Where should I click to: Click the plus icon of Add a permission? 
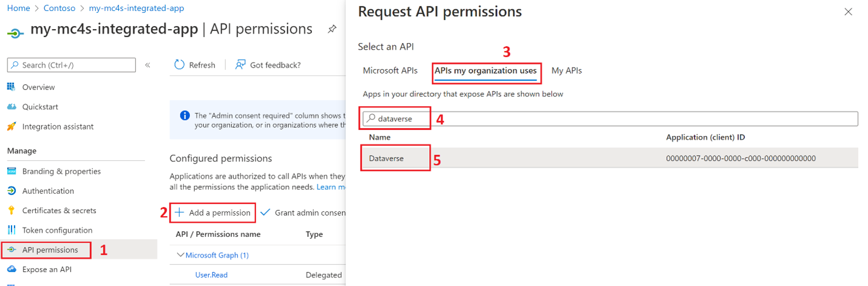point(180,213)
